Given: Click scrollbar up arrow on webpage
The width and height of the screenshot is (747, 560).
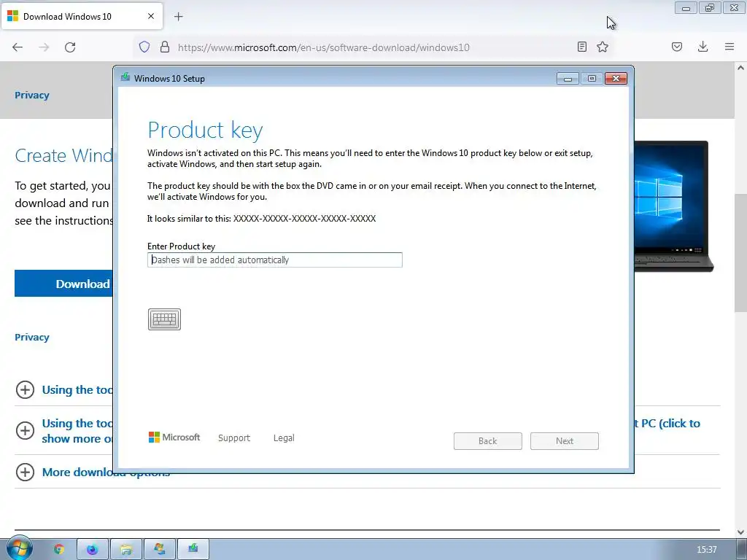Looking at the screenshot, I should click(x=740, y=68).
